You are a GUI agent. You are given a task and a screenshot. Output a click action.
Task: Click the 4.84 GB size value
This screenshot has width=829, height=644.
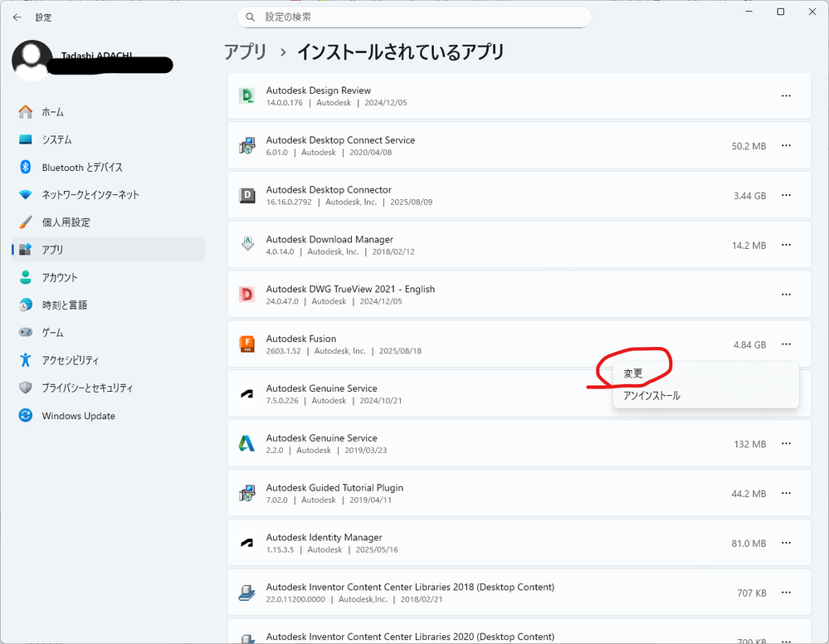coord(749,344)
